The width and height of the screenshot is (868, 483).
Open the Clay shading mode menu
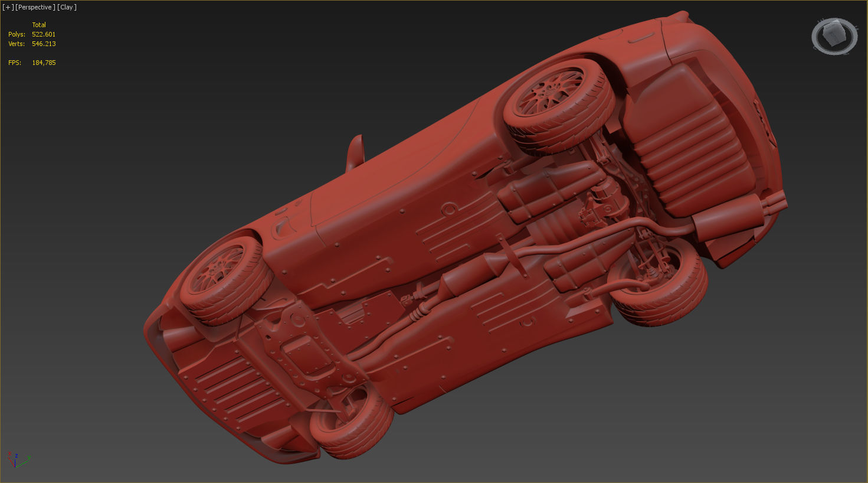tap(67, 7)
